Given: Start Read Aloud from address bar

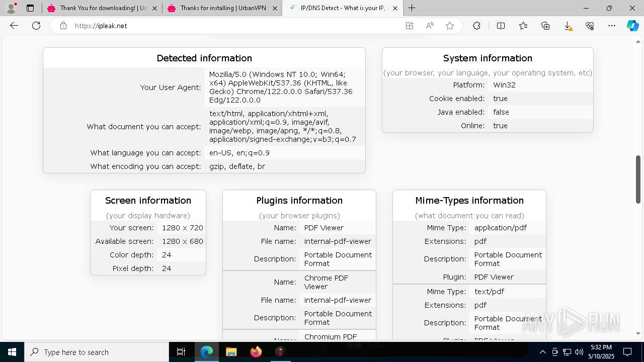Looking at the screenshot, I should click(x=430, y=26).
